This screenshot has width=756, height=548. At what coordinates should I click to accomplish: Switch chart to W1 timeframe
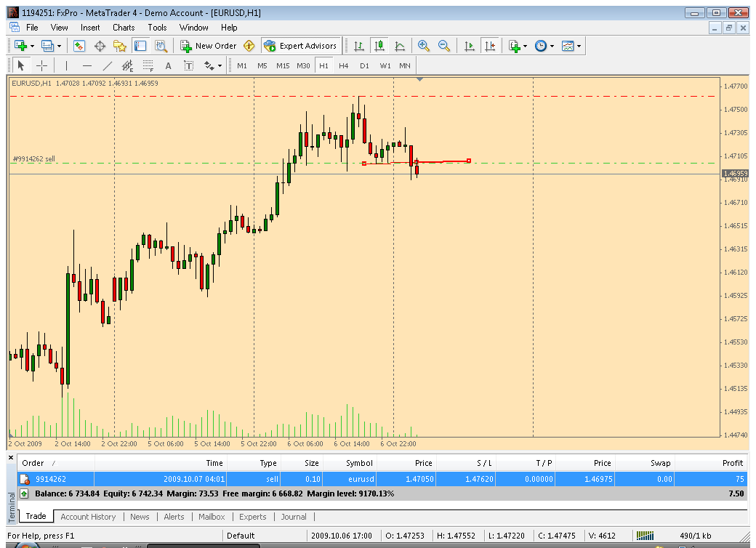pyautogui.click(x=385, y=65)
